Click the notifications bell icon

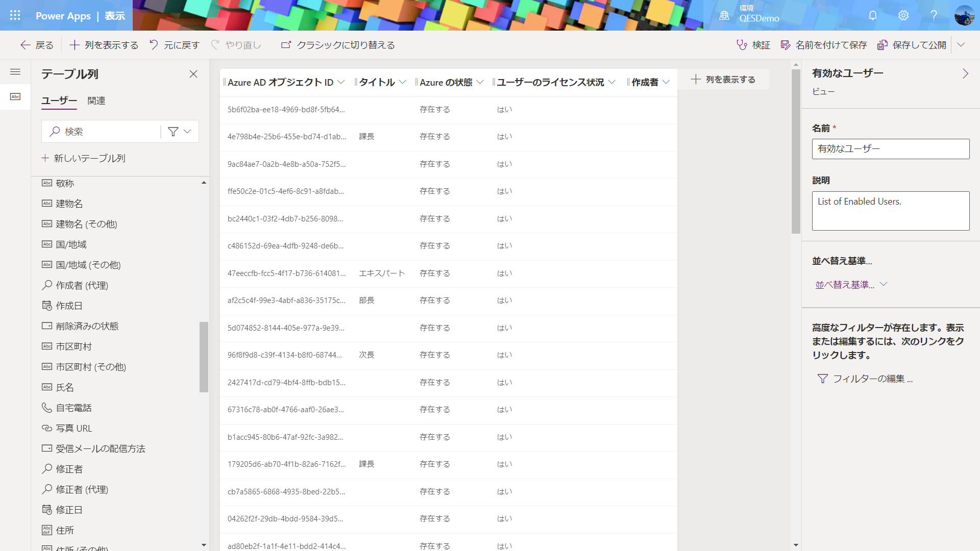coord(873,15)
